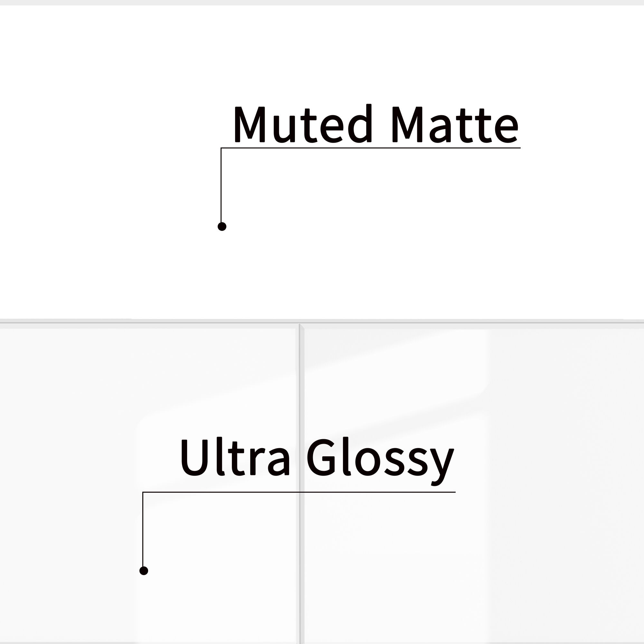Select the word "Ultra" in bottom label
The height and width of the screenshot is (644, 644).
(x=235, y=458)
